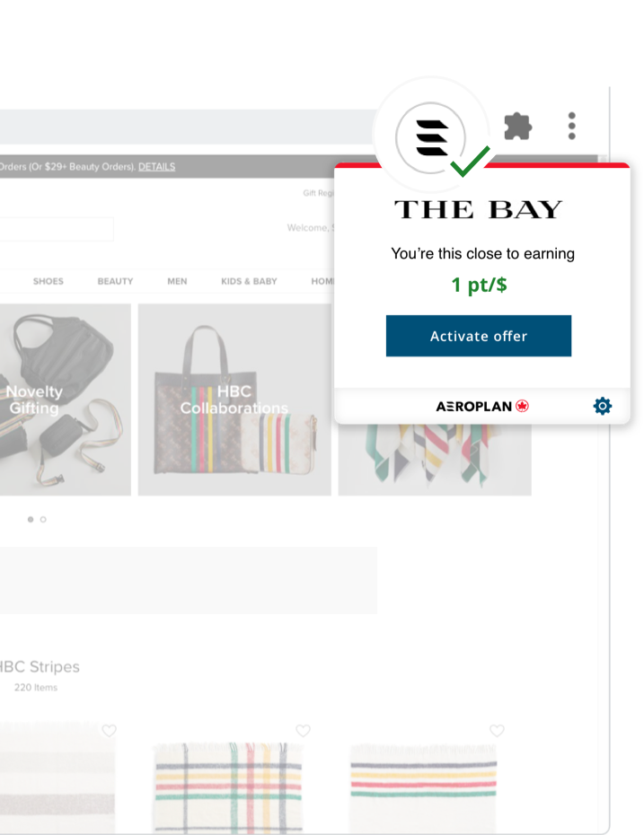Open the KIDS & BABY navigation category

coord(249,281)
